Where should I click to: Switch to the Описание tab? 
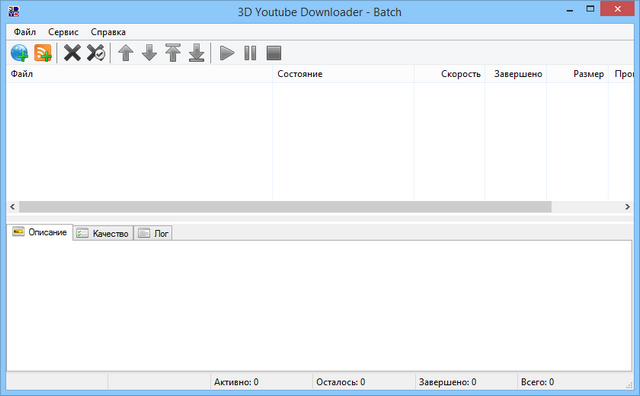40,232
